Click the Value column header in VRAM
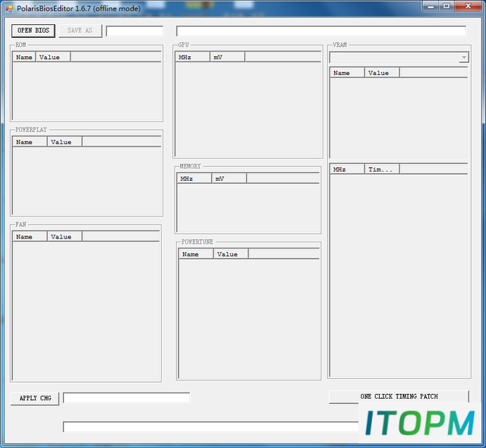 pos(382,73)
